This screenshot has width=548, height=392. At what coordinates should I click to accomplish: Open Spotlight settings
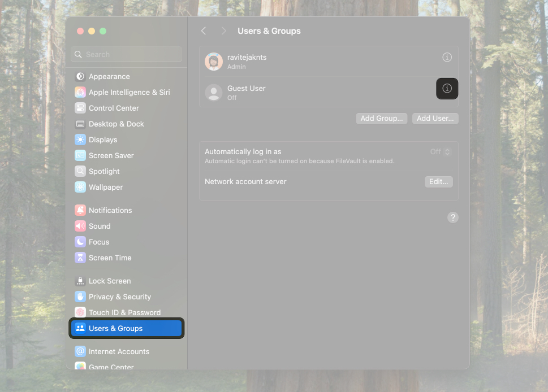pos(105,171)
